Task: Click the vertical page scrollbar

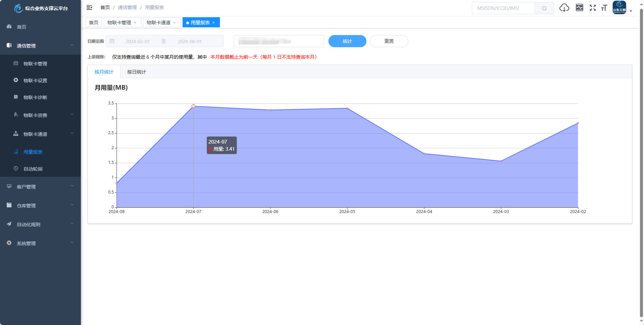Action: pos(641,162)
